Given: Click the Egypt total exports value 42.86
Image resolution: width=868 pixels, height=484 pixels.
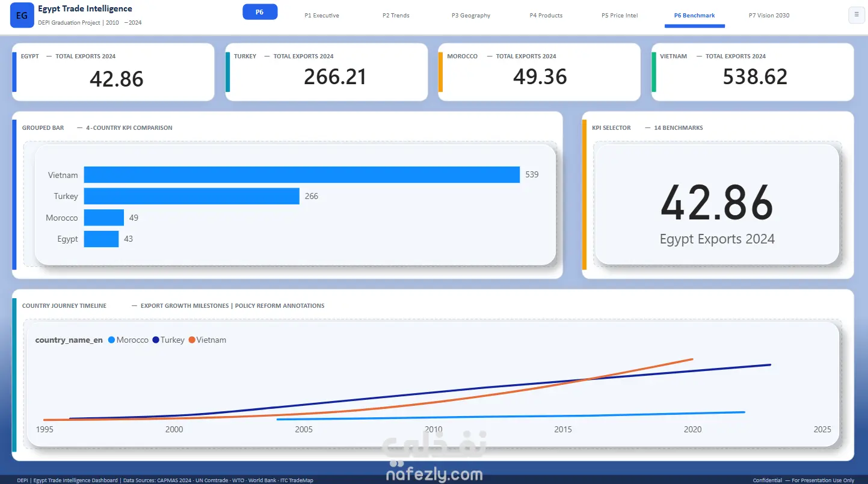Looking at the screenshot, I should pos(117,79).
